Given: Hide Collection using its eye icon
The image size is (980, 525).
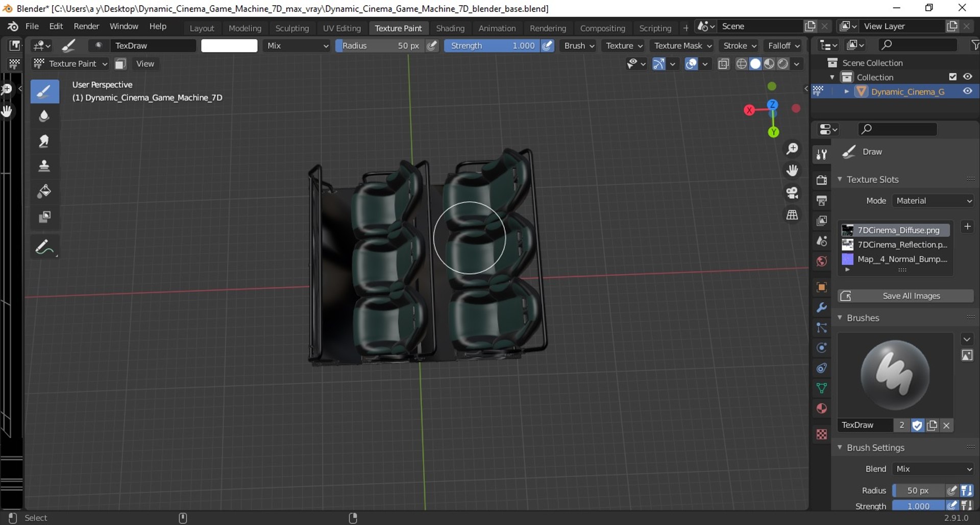Looking at the screenshot, I should tap(968, 77).
